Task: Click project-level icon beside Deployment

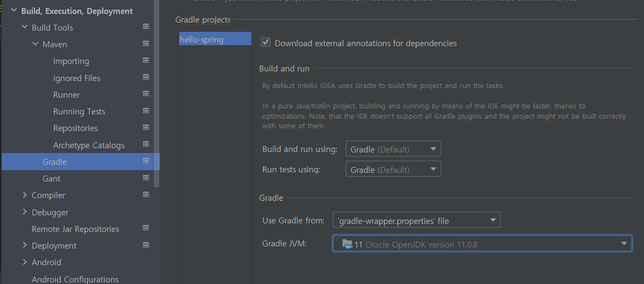Action: (x=146, y=245)
